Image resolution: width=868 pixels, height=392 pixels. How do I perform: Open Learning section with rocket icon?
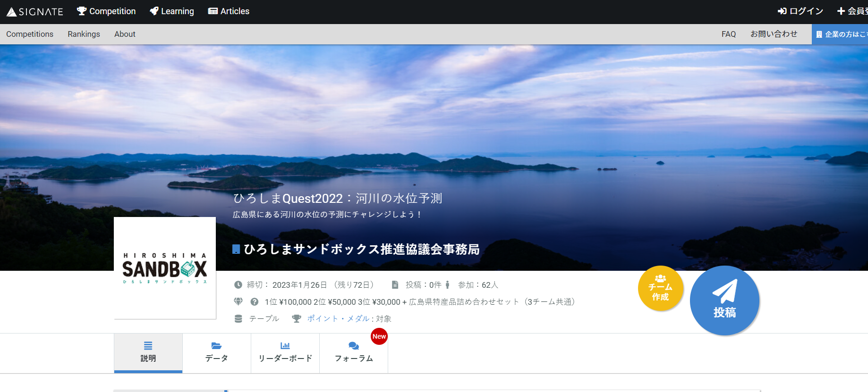pyautogui.click(x=172, y=11)
